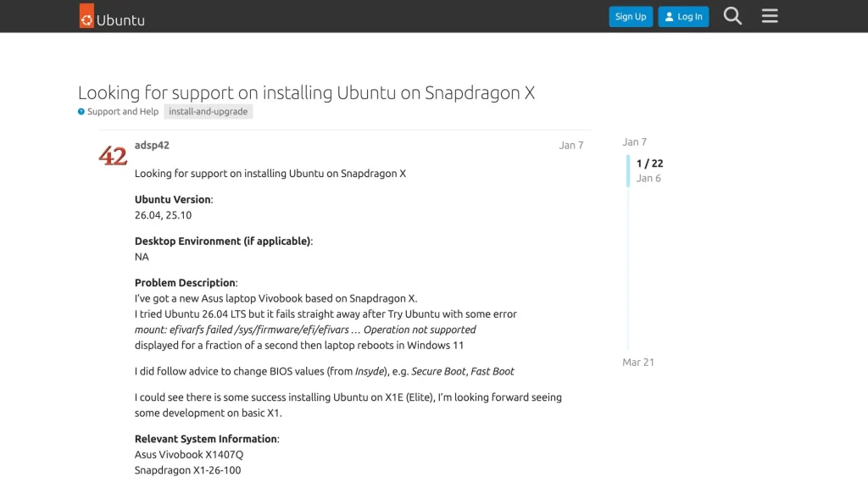
Task: Open the search magnifier icon
Action: [732, 16]
